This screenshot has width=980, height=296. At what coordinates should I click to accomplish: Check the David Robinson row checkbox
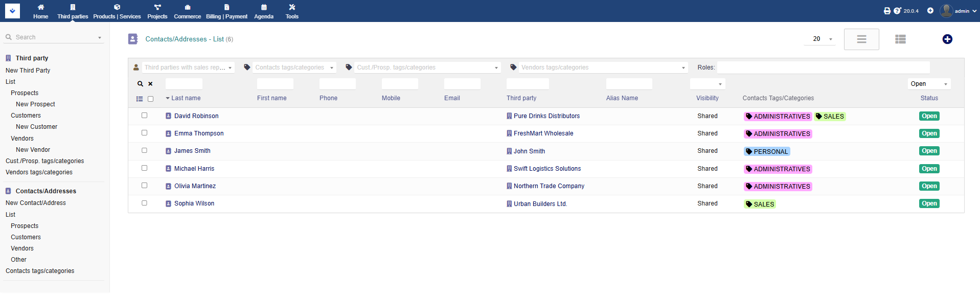(144, 116)
